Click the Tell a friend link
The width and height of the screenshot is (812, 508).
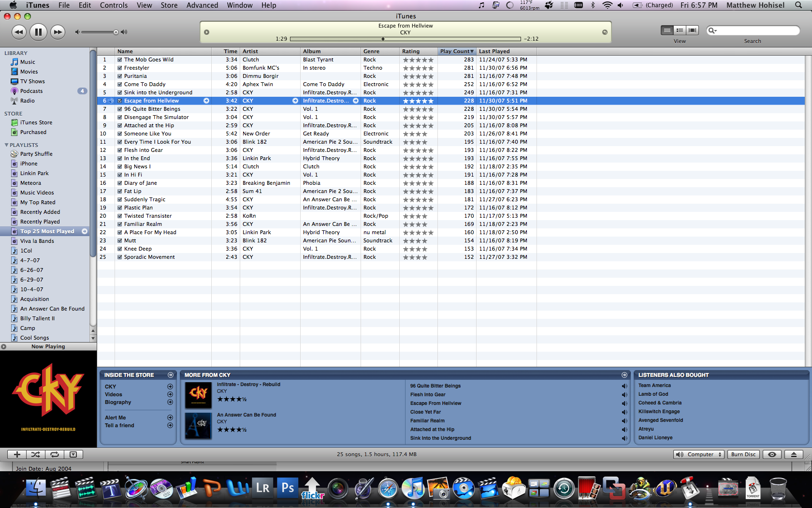click(119, 425)
